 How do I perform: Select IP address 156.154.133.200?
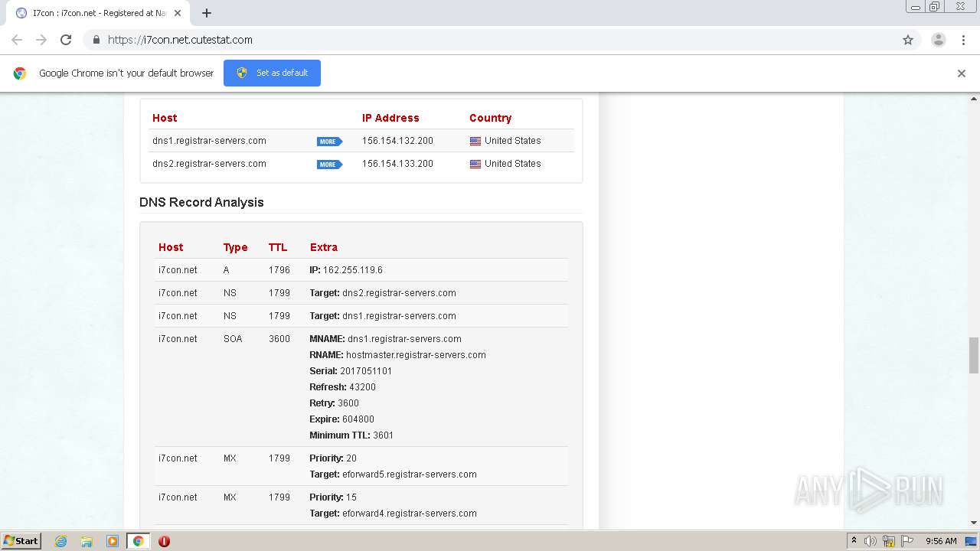(x=397, y=164)
